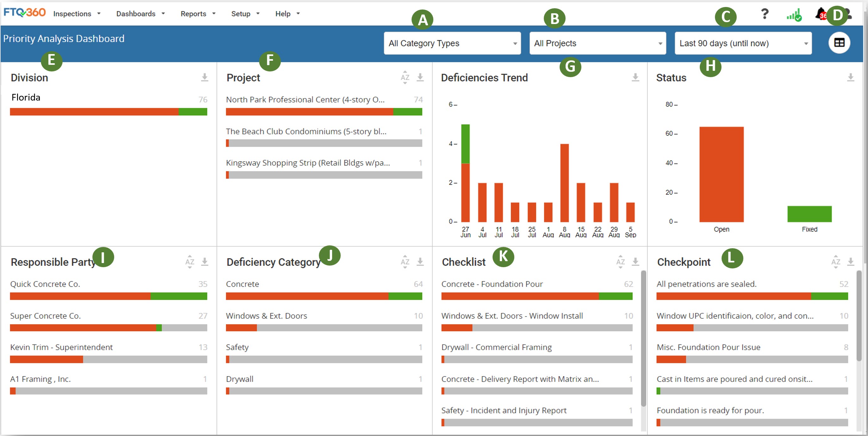The image size is (868, 436).
Task: Click the Florida division progress bar
Action: (108, 112)
